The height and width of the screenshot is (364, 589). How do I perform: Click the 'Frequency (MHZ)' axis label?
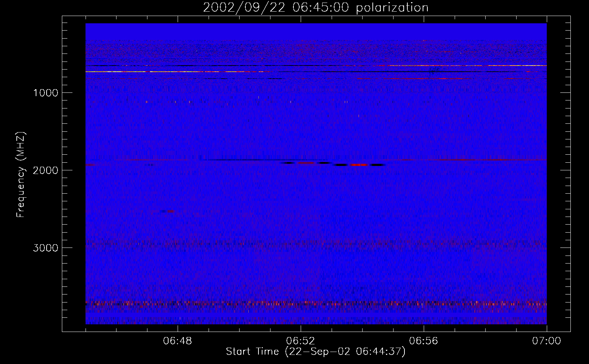21,175
